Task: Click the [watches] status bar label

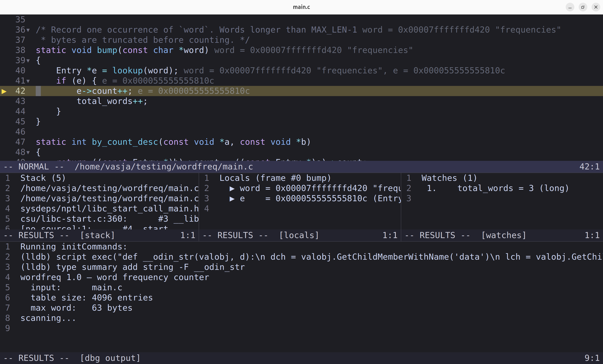Action: (x=504, y=235)
